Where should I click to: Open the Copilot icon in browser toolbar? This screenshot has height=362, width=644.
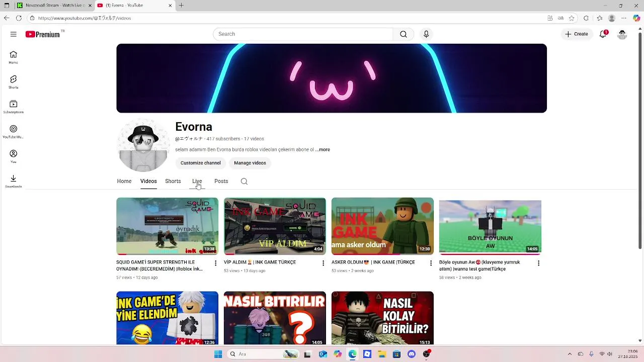click(636, 18)
